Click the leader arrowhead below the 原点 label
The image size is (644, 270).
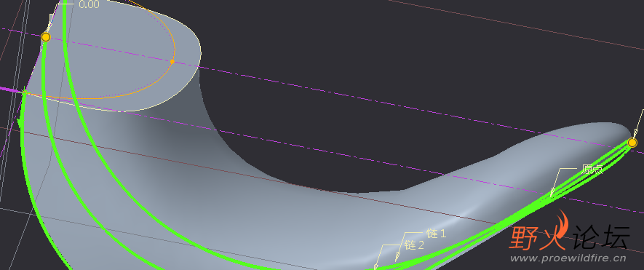[x=552, y=191]
